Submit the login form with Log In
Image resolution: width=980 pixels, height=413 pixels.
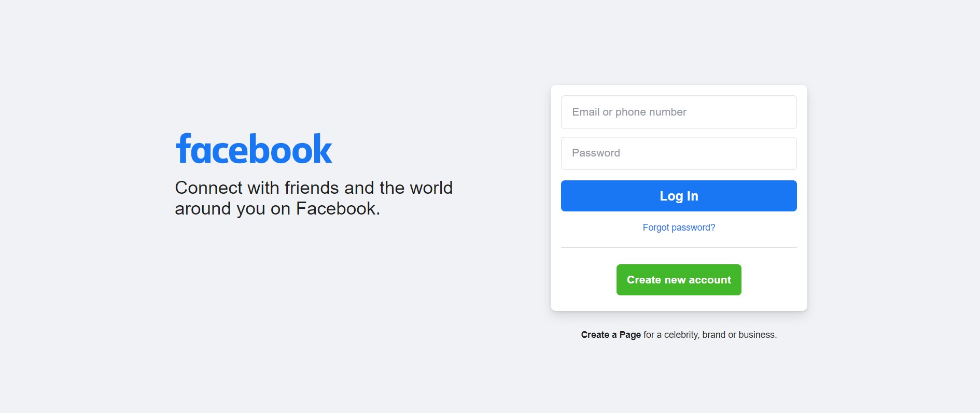679,196
